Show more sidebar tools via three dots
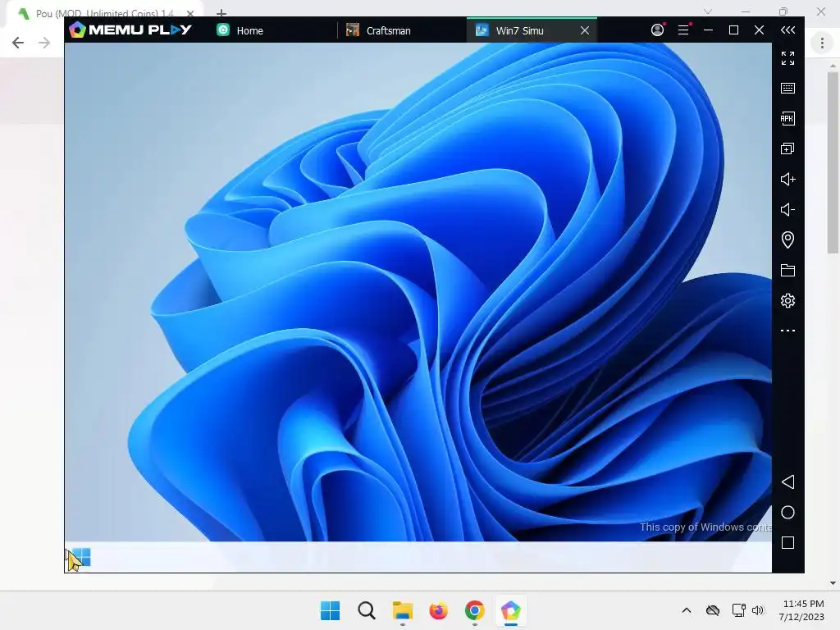 [787, 331]
